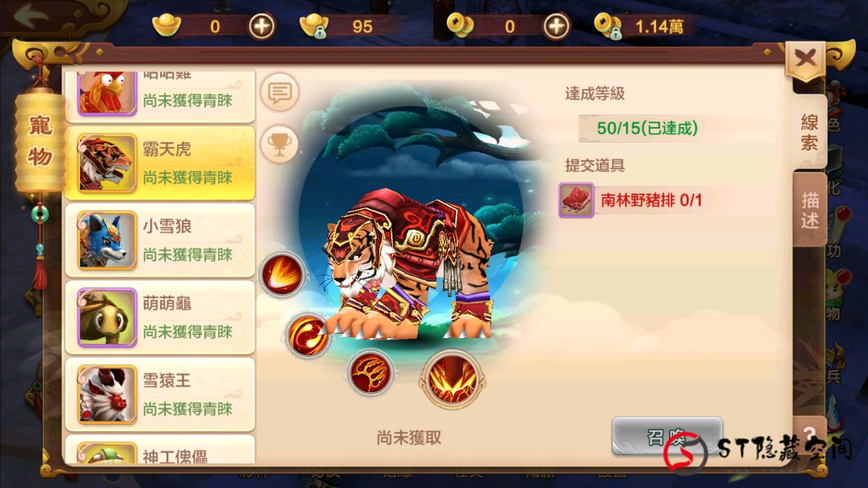This screenshot has height=488, width=868.
Task: Select 雪猿王 in the pet list
Action: tap(160, 394)
